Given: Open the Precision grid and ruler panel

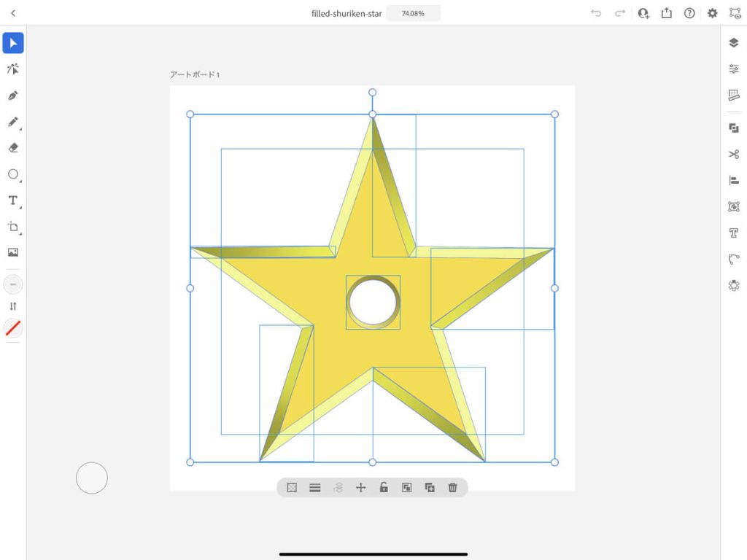Looking at the screenshot, I should tap(734, 96).
